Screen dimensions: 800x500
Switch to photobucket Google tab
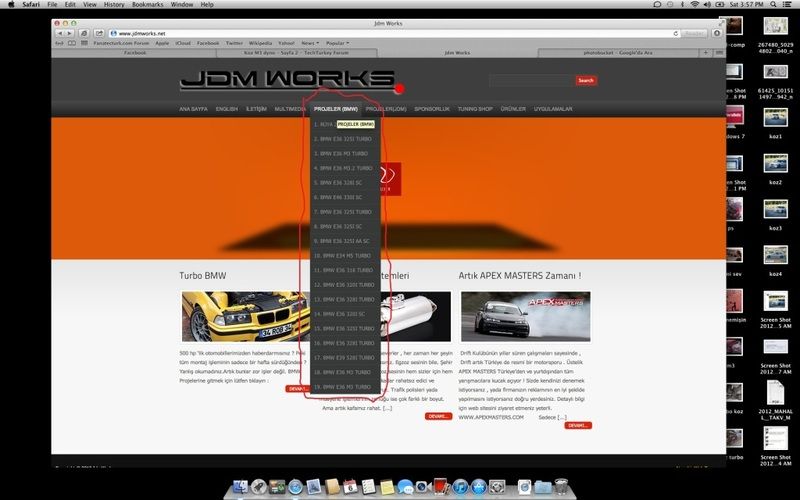[x=618, y=53]
